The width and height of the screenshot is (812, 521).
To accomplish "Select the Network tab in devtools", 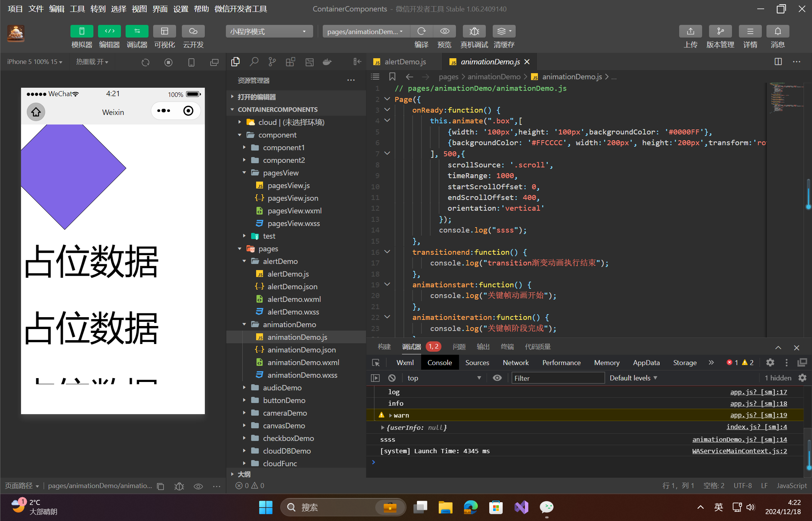I will pos(515,362).
